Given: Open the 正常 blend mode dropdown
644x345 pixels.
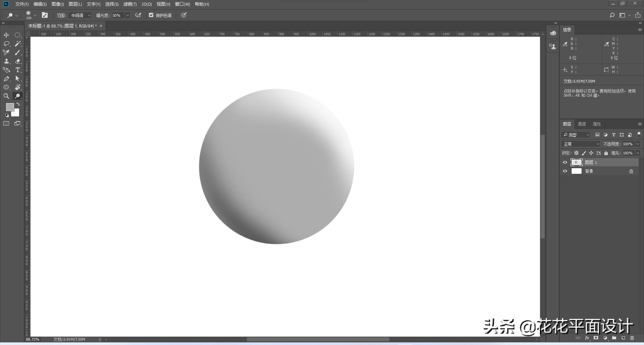Looking at the screenshot, I should [x=581, y=144].
